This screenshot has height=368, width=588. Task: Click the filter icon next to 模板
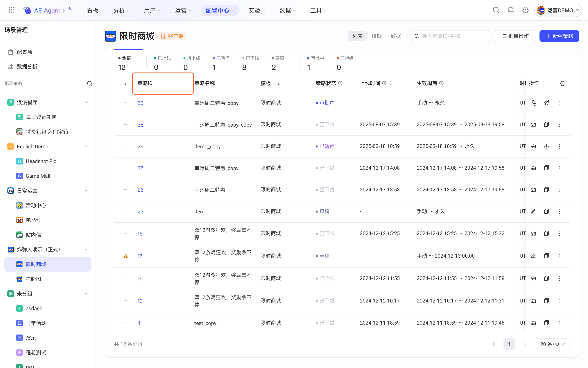tap(278, 83)
